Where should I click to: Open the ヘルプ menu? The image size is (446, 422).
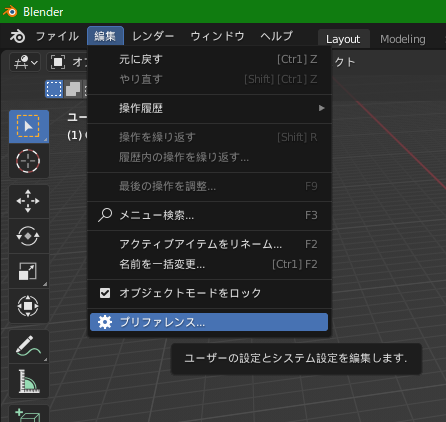pyautogui.click(x=277, y=36)
